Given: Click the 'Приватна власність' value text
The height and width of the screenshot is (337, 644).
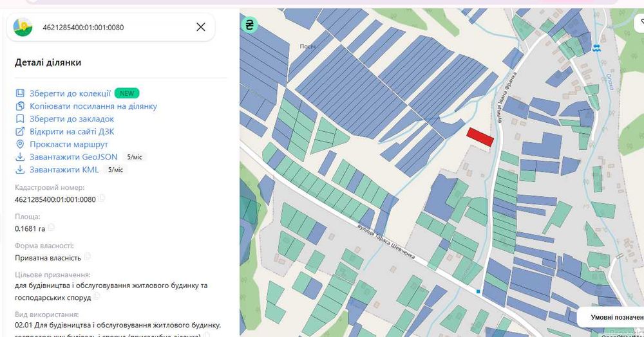Looking at the screenshot, I should click(48, 258).
